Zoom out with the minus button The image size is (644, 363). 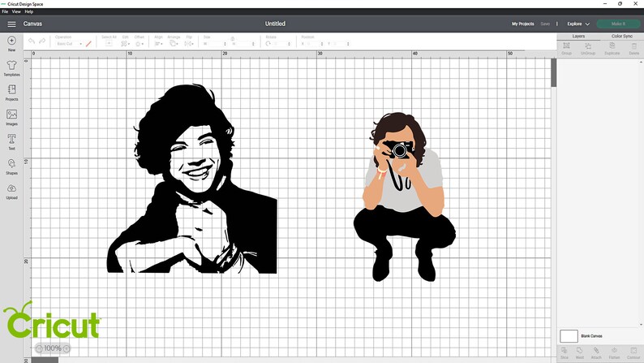tap(39, 348)
